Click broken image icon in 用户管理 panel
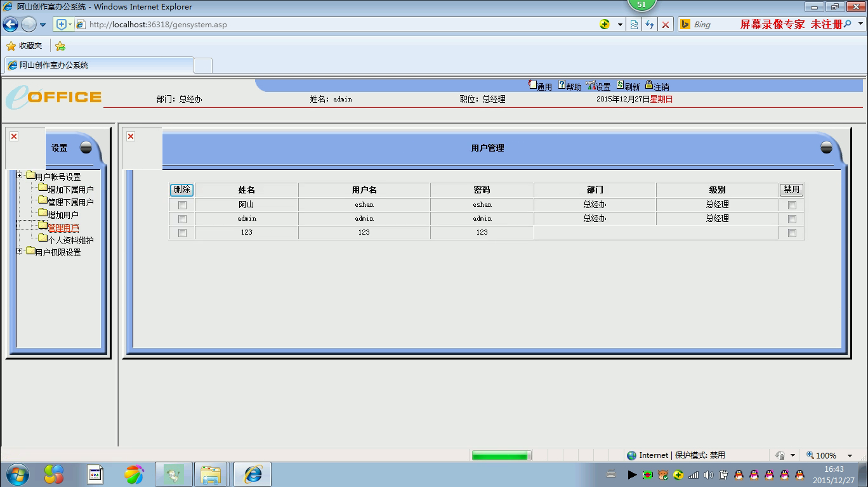Image resolution: width=868 pixels, height=487 pixels. click(x=131, y=136)
